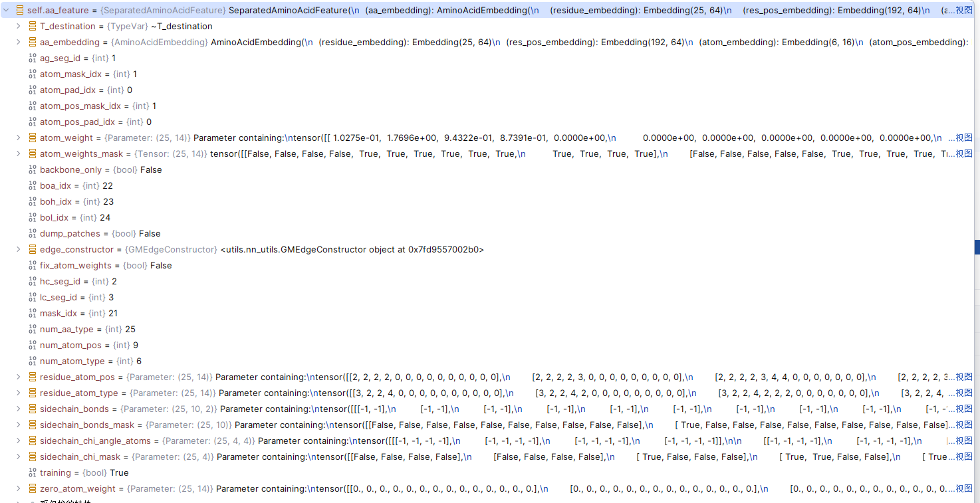980x503 pixels.
Task: Click the vertical scrollbar thumb
Action: coord(977,247)
